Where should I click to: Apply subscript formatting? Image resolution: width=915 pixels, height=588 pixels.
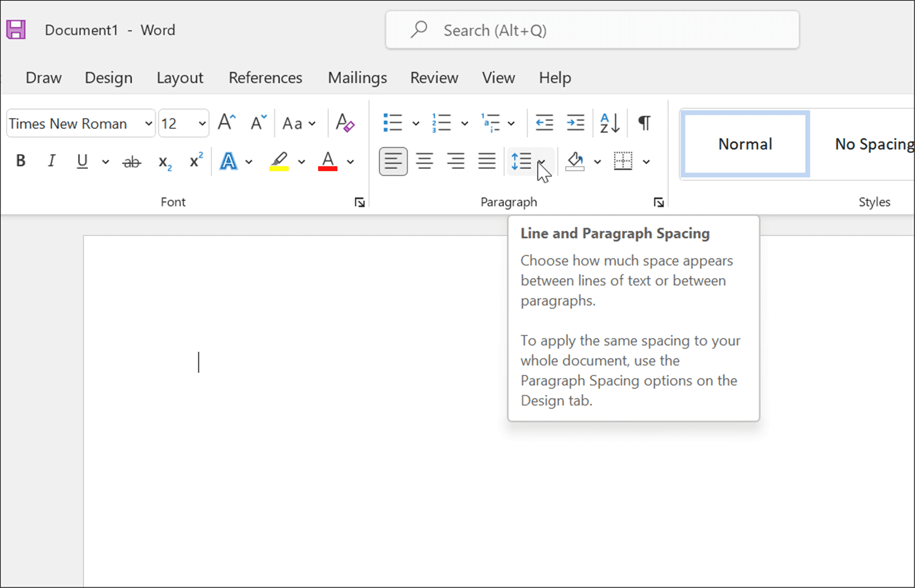tap(164, 161)
